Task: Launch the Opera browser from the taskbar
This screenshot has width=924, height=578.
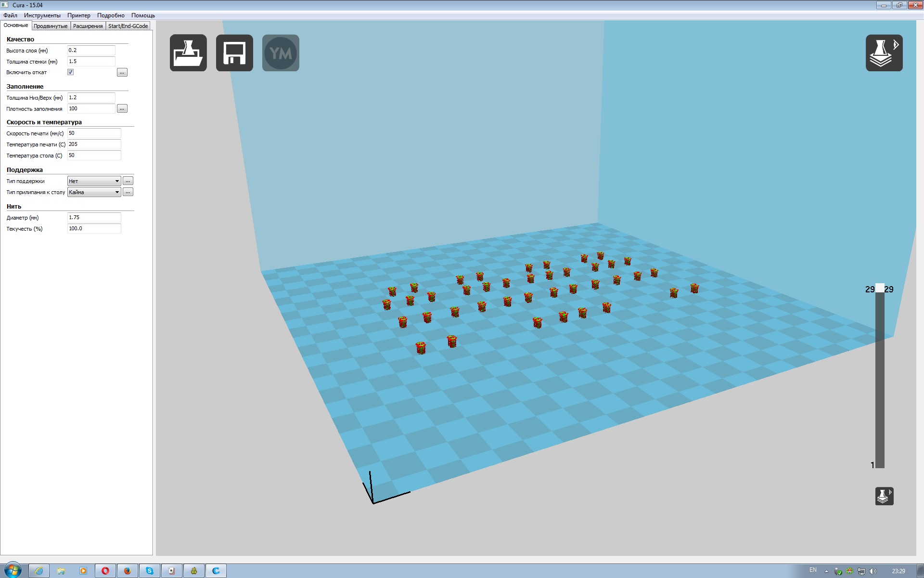Action: point(105,571)
